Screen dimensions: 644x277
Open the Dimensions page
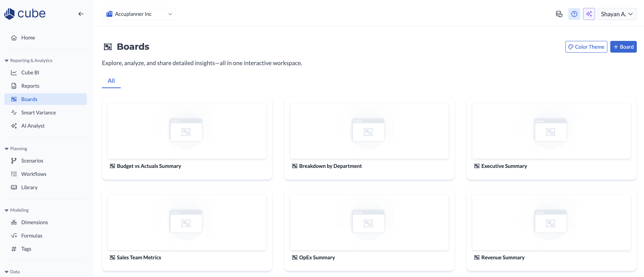[x=34, y=222]
